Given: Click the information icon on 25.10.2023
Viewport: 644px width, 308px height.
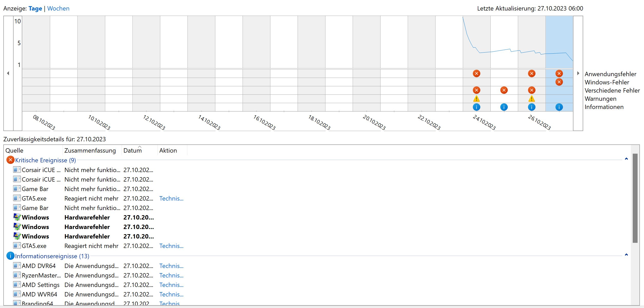Looking at the screenshot, I should coord(504,107).
